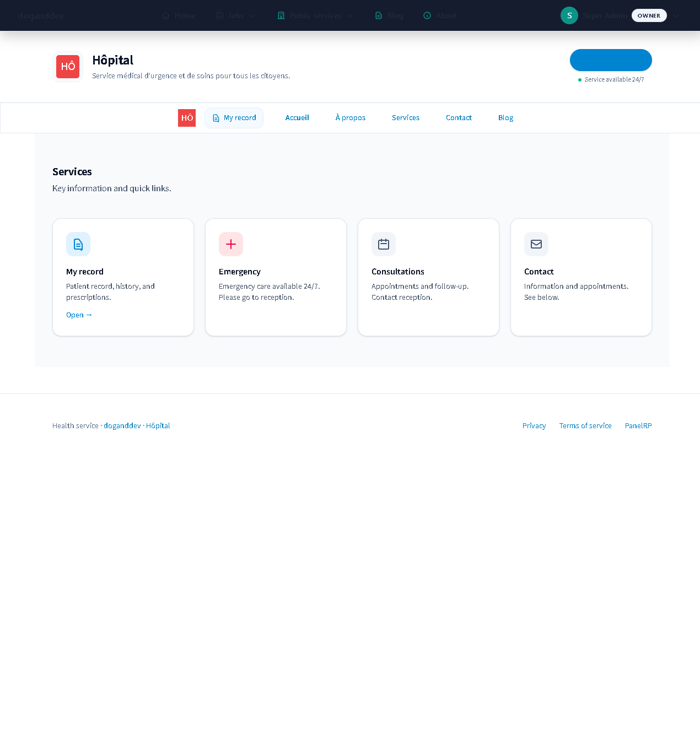Click the Consultations calendar icon
Image resolution: width=700 pixels, height=750 pixels.
(384, 244)
